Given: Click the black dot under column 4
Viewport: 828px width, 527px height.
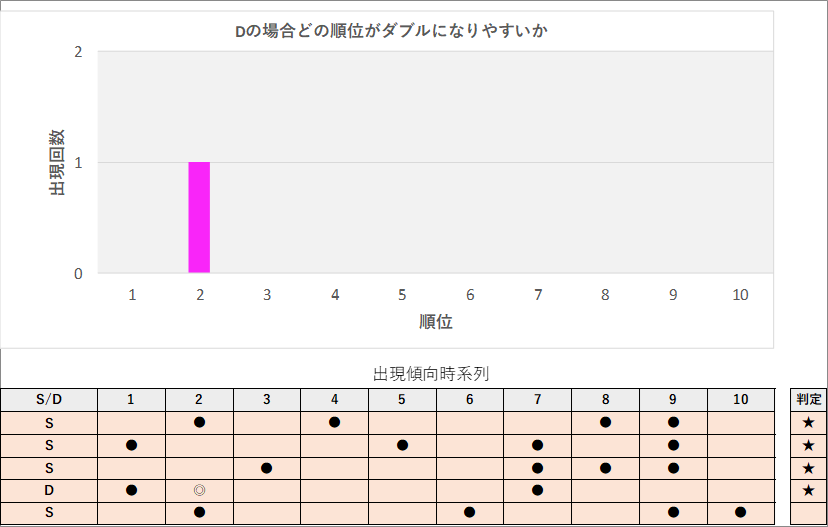Looking at the screenshot, I should [x=335, y=422].
